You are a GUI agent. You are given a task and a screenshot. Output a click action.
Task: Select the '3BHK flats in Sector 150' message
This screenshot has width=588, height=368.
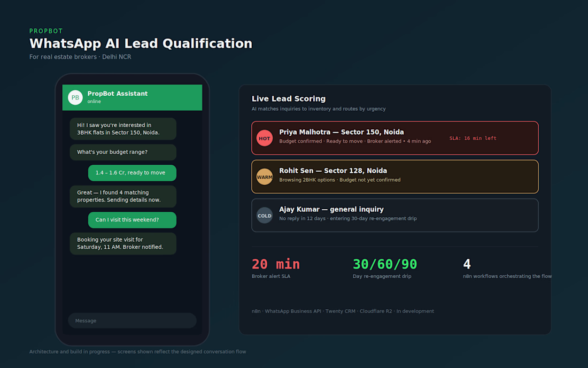tap(123, 129)
